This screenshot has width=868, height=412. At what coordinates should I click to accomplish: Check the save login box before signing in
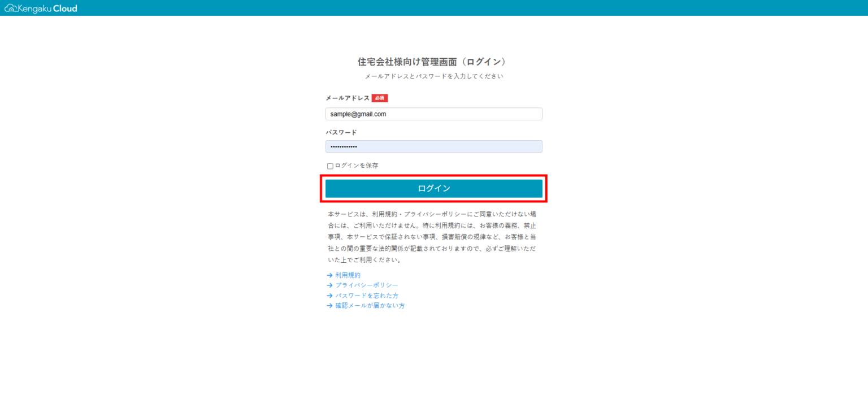[x=329, y=166]
